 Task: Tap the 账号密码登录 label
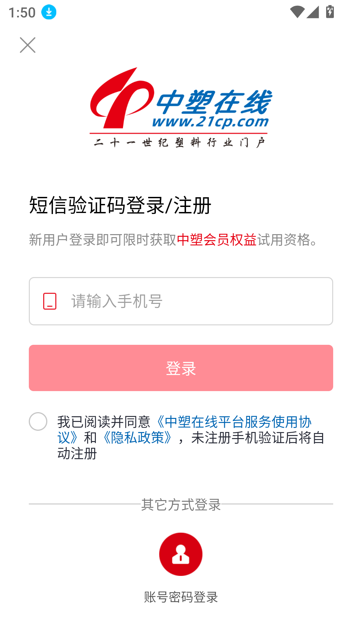pos(181,597)
